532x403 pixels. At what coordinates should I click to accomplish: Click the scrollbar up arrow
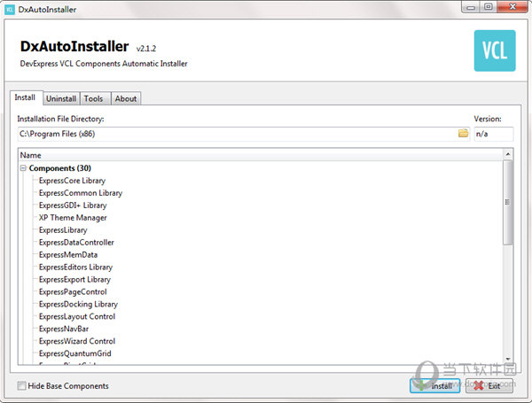tap(508, 154)
